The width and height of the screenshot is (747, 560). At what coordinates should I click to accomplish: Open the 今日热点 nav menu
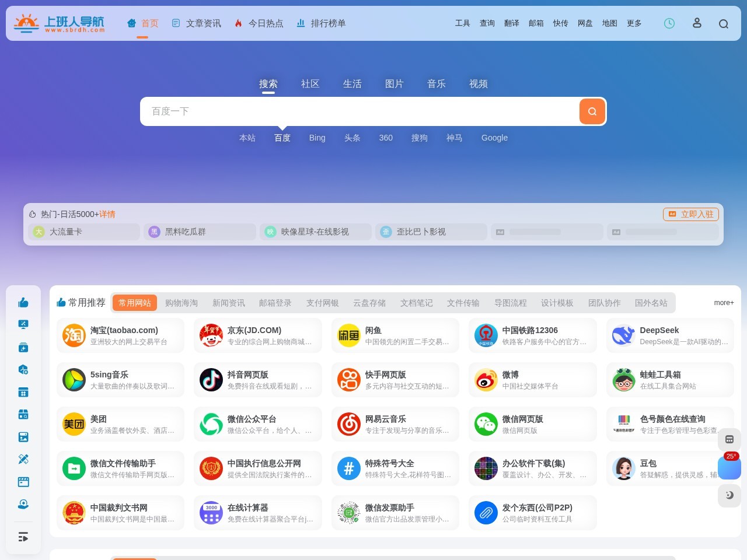point(259,23)
